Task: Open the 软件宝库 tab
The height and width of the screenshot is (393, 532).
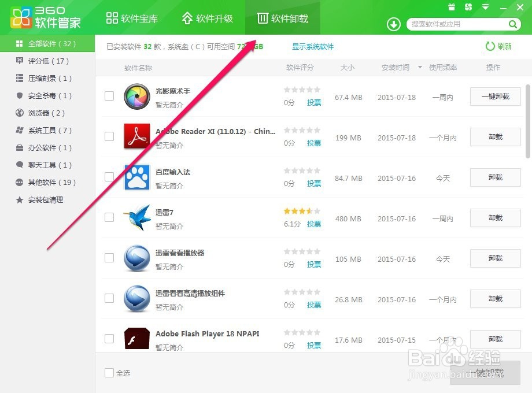Action: [132, 18]
